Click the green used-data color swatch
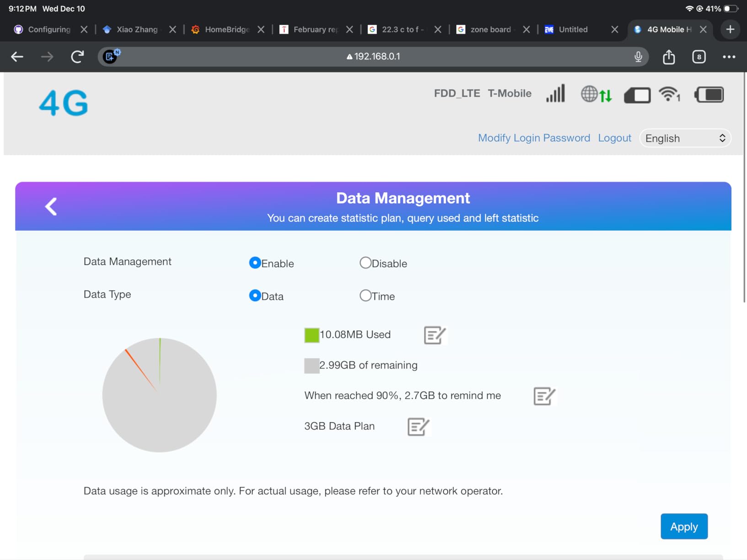Screen dimensions: 747x560 point(312,335)
